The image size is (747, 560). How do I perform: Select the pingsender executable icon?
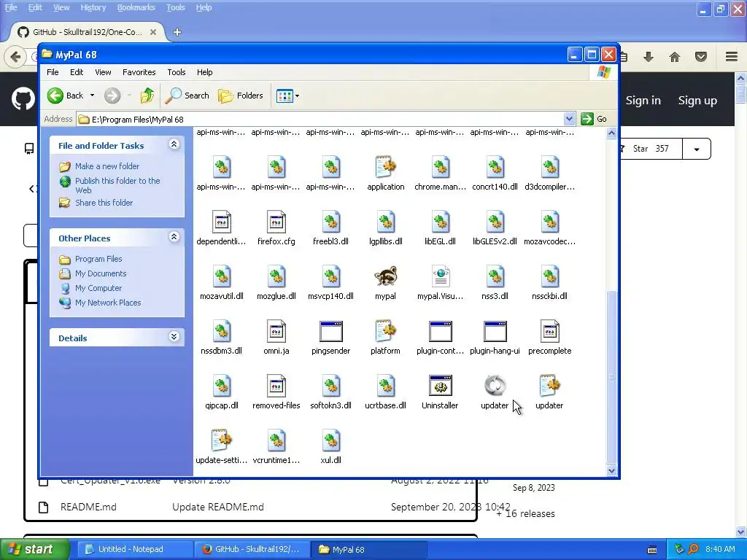click(x=330, y=332)
